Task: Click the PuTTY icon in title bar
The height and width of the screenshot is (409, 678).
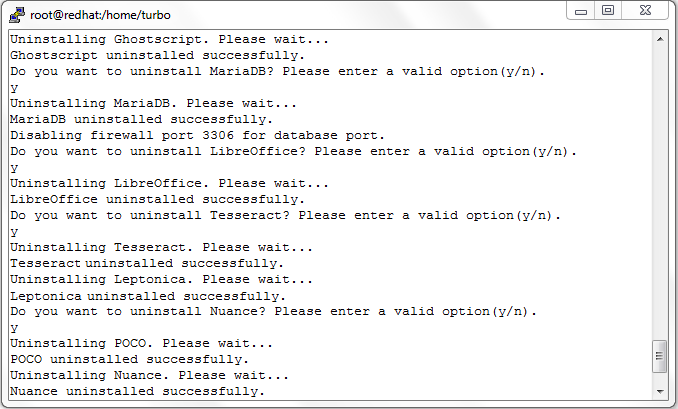Action: tap(16, 15)
